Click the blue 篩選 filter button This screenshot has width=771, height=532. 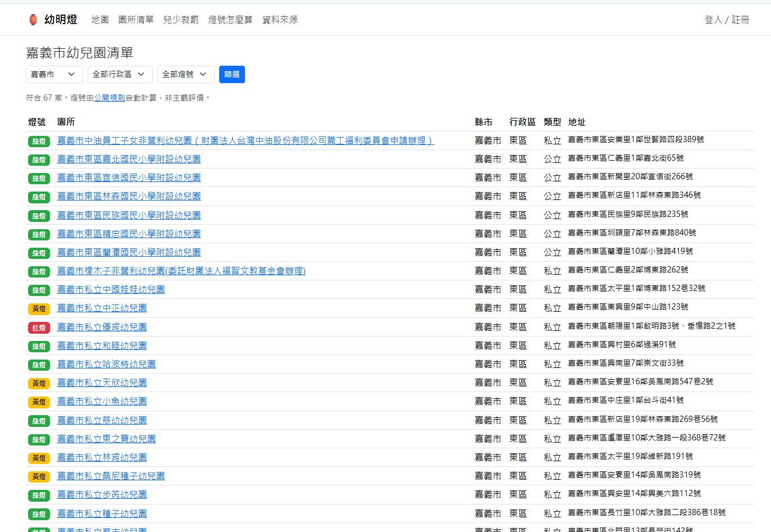point(232,74)
